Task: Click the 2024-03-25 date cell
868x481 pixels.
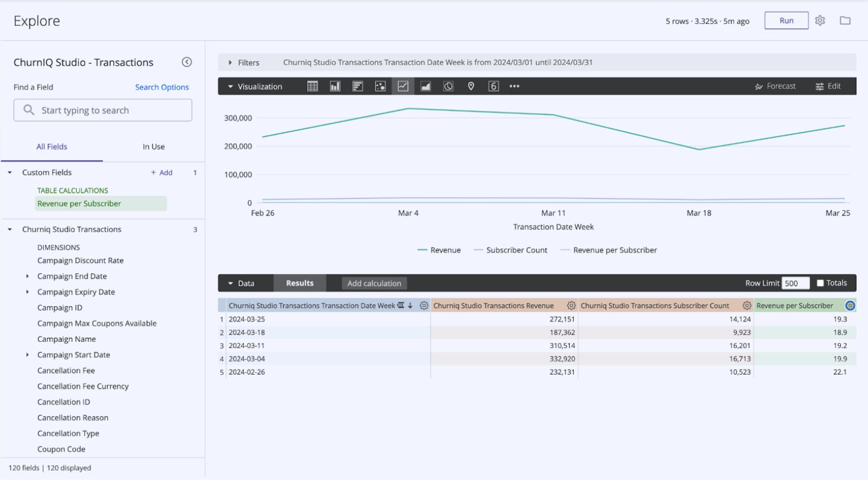Action: [x=328, y=320]
